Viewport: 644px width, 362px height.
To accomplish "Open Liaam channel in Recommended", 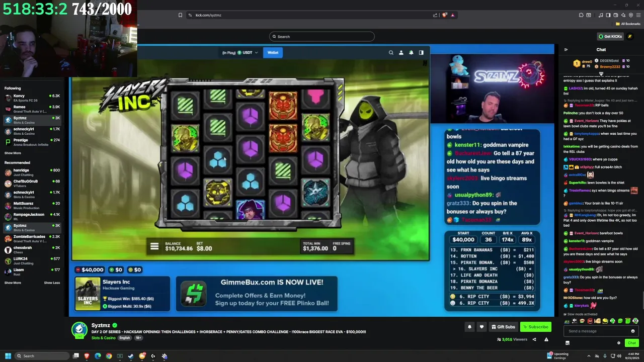I will [32, 271].
